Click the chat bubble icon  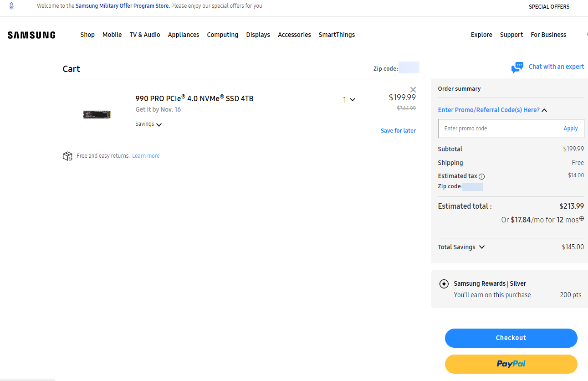pyautogui.click(x=517, y=67)
